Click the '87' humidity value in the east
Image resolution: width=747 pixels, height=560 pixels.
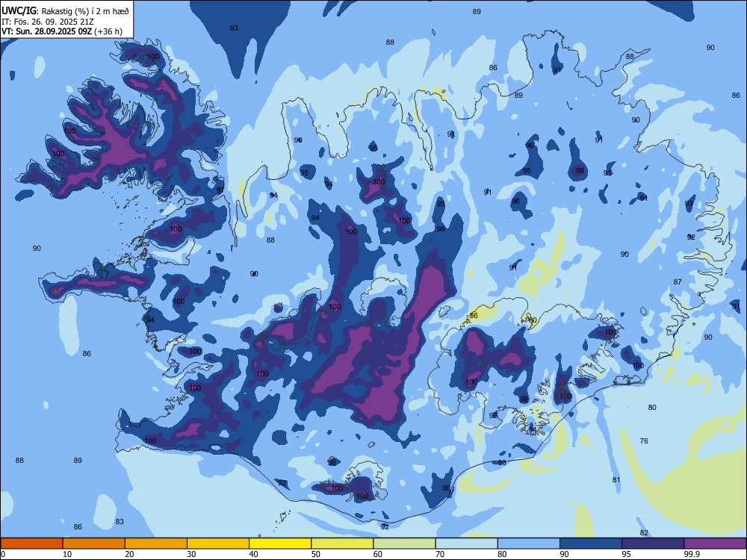[x=678, y=282]
